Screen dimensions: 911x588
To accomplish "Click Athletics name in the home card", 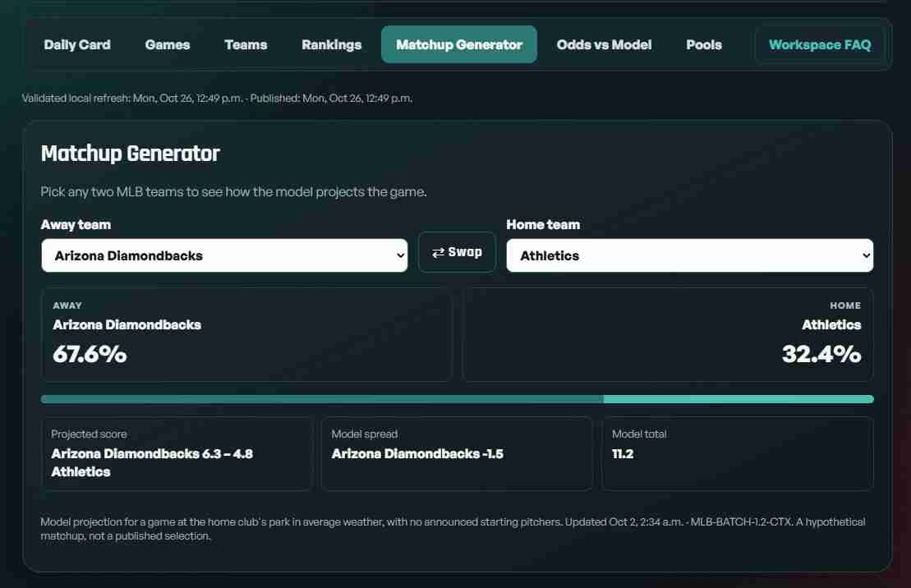I will tap(831, 324).
